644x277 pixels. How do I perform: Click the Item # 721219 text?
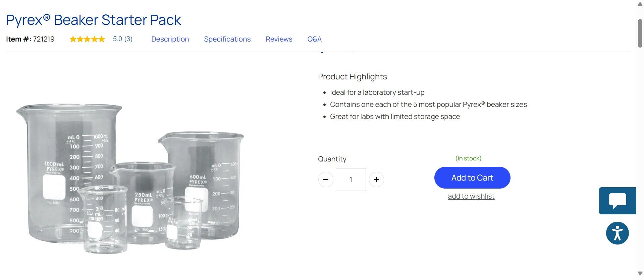[30, 39]
